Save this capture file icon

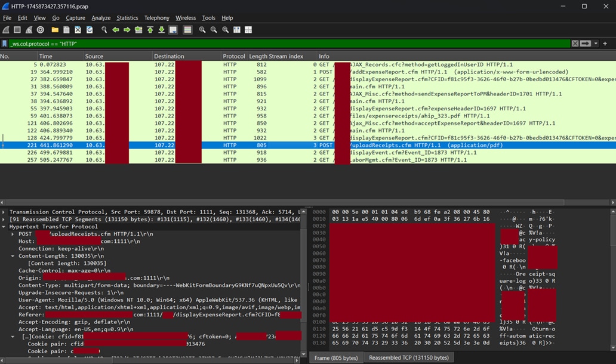click(x=66, y=30)
